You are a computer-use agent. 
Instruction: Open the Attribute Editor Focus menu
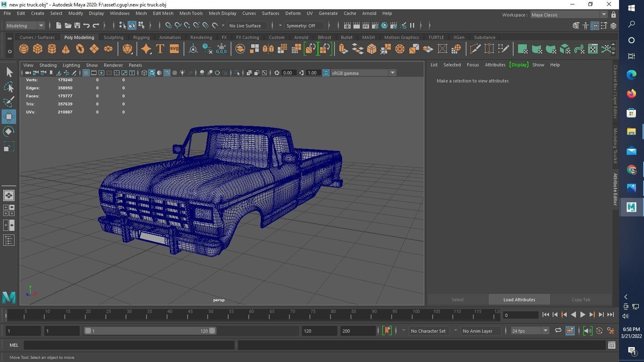point(473,65)
